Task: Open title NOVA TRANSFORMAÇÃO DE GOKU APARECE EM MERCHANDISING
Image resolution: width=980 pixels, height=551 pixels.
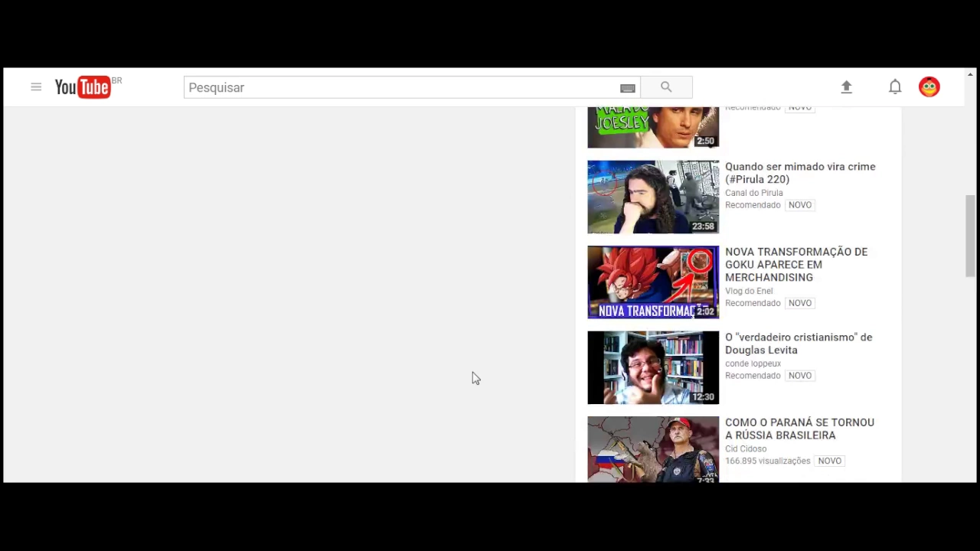Action: (x=796, y=265)
